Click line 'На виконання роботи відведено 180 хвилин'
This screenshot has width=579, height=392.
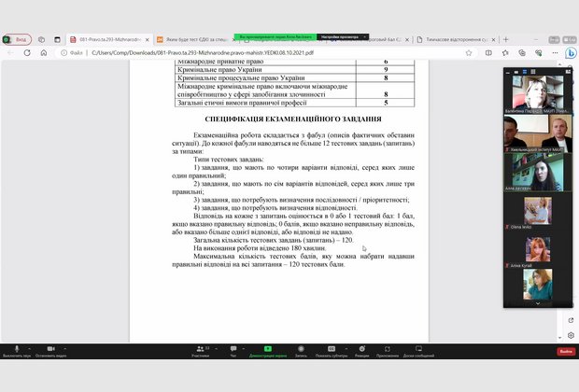click(x=260, y=248)
